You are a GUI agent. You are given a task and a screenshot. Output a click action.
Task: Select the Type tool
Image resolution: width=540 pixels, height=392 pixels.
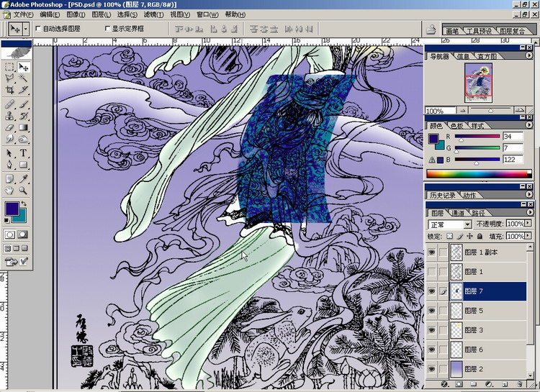point(24,152)
